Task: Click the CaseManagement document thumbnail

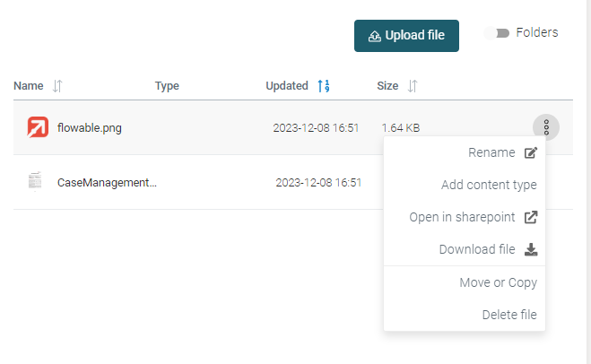Action: 35,182
